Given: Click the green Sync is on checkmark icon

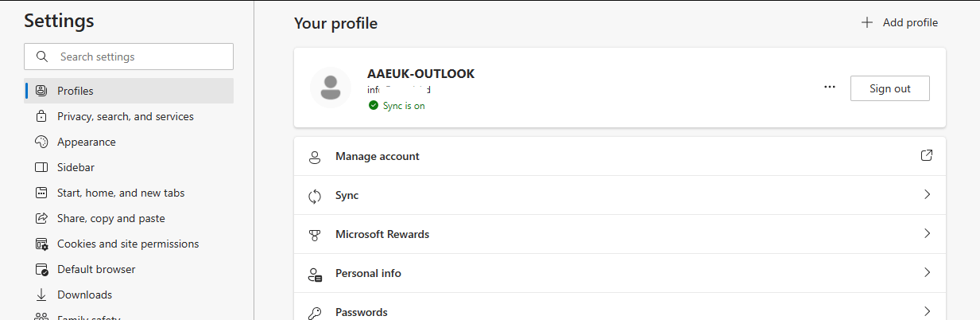Looking at the screenshot, I should [374, 105].
